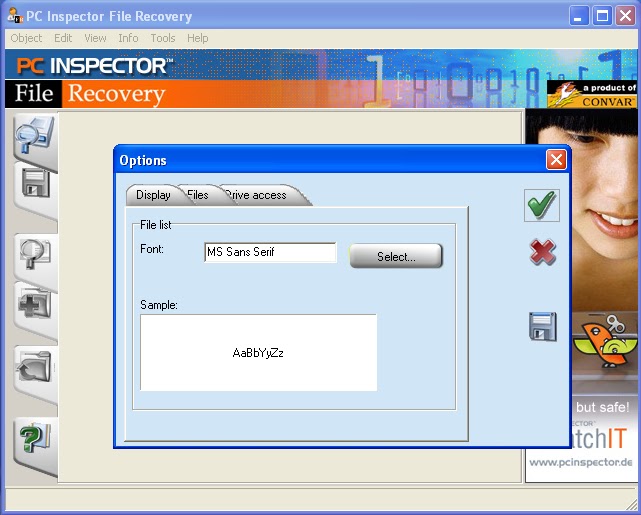Click the folder with back arrow icon
This screenshot has height=515, width=641.
[35, 367]
